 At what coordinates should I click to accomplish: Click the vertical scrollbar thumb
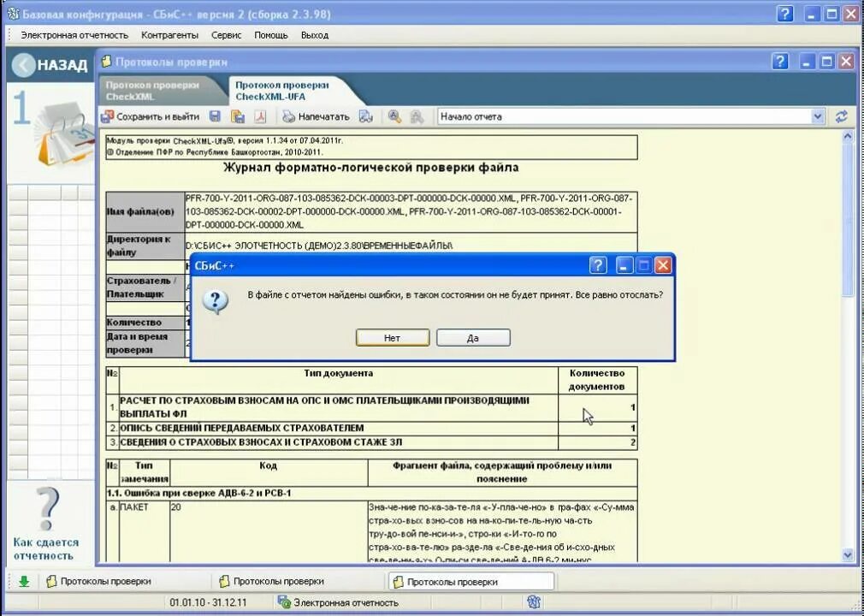pyautogui.click(x=848, y=219)
